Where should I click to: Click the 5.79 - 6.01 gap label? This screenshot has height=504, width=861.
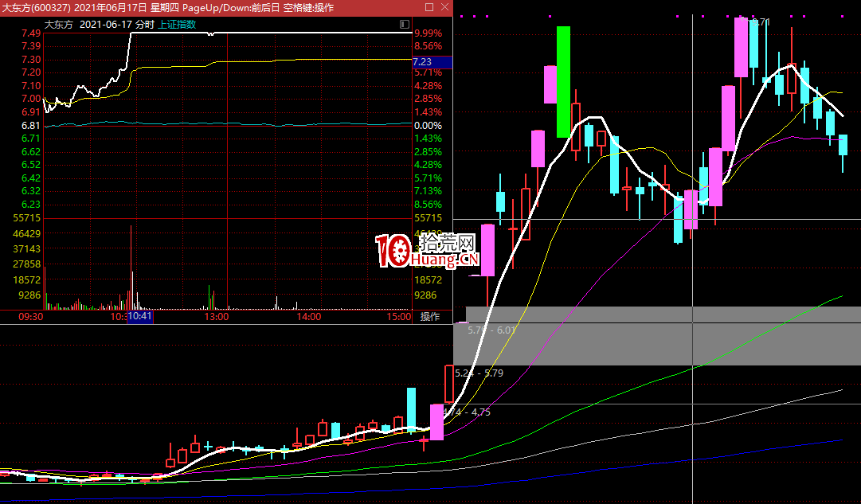pyautogui.click(x=491, y=330)
